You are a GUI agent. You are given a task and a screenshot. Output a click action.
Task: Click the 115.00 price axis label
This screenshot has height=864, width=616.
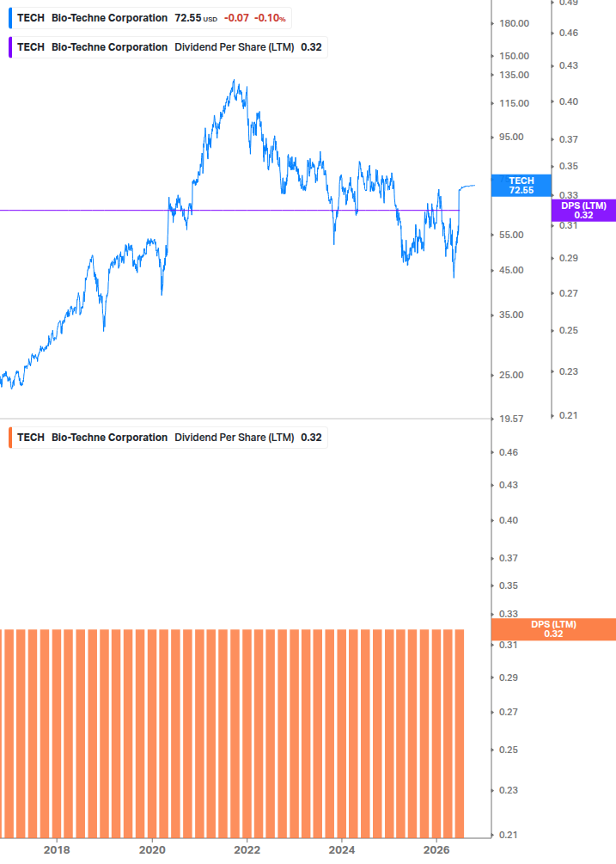tap(514, 103)
